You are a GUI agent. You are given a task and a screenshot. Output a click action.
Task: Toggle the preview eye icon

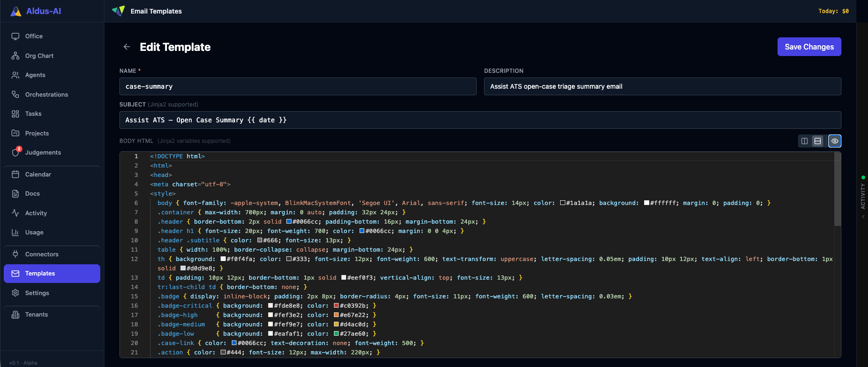click(835, 141)
